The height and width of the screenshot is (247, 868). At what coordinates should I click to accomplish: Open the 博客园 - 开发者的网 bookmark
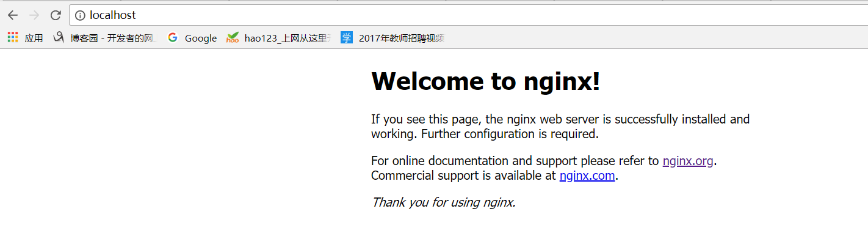point(114,38)
